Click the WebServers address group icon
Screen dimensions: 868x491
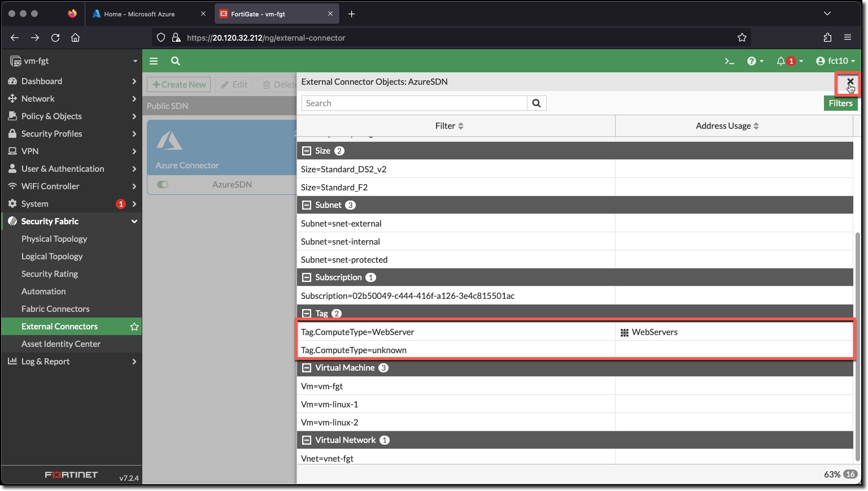tap(625, 333)
